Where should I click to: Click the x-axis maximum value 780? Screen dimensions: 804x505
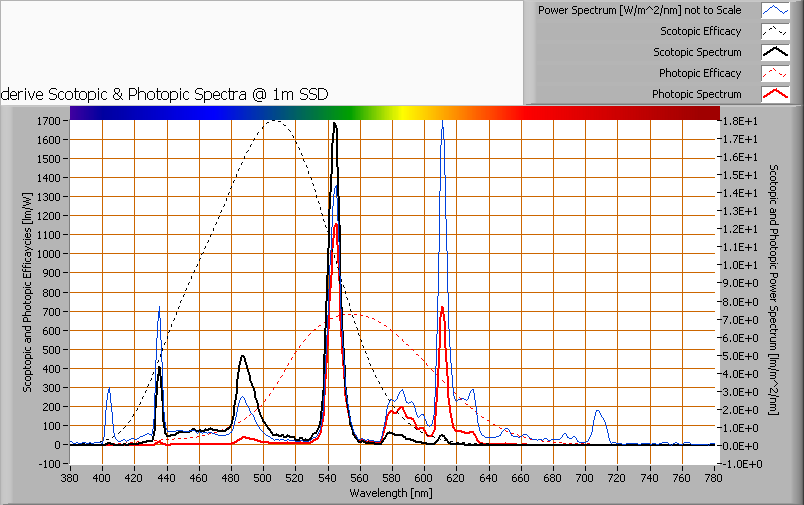click(x=714, y=479)
